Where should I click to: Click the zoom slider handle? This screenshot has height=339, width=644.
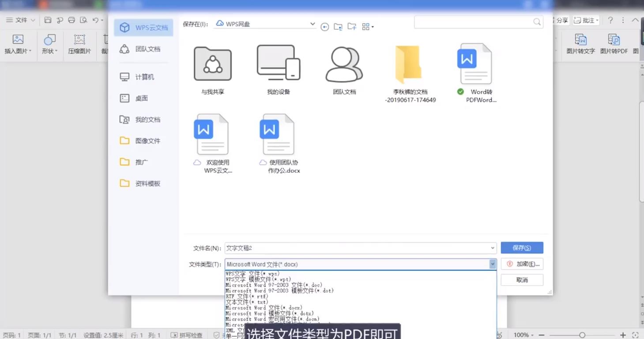coord(582,335)
